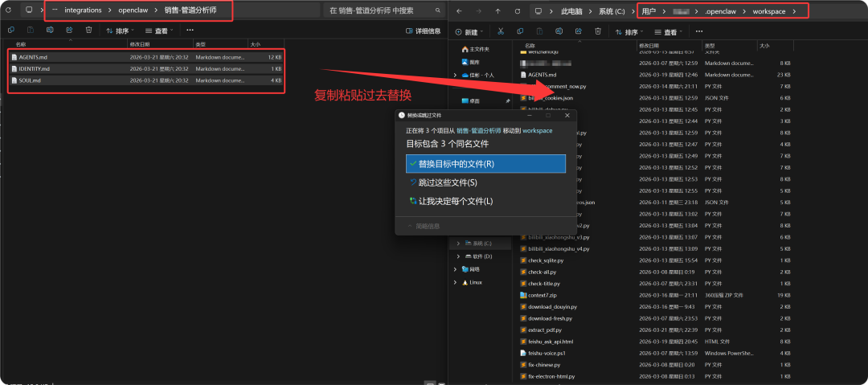Open the more options ellipsis in left window

pyautogui.click(x=190, y=31)
